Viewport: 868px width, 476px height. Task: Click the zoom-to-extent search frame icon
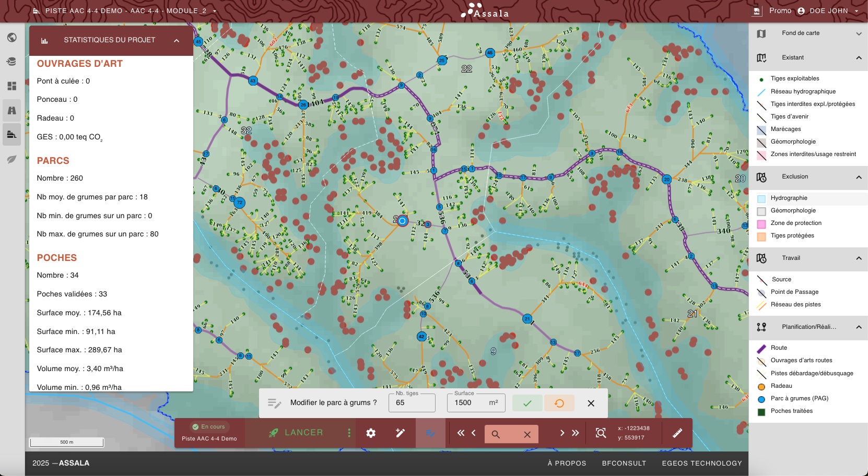point(601,433)
